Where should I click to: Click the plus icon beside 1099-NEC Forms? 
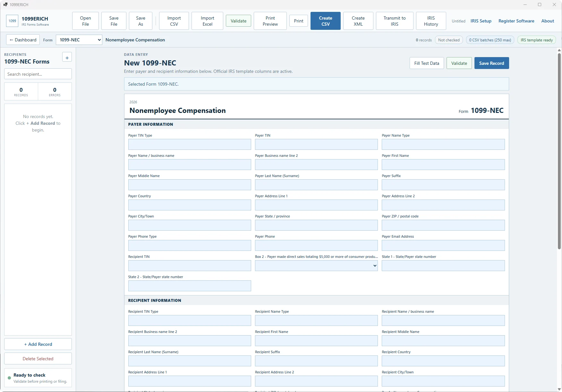67,58
